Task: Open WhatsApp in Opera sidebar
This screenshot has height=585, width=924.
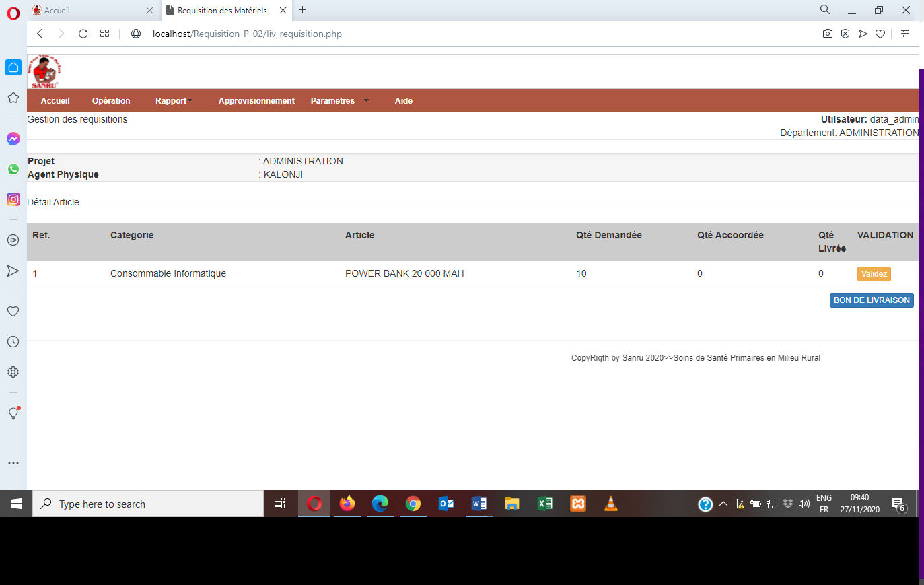Action: 13,169
